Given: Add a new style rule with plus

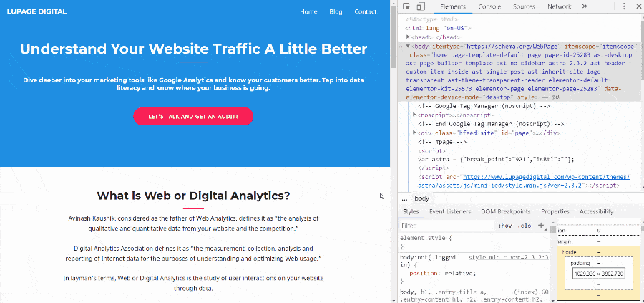Looking at the screenshot, I should (541, 226).
